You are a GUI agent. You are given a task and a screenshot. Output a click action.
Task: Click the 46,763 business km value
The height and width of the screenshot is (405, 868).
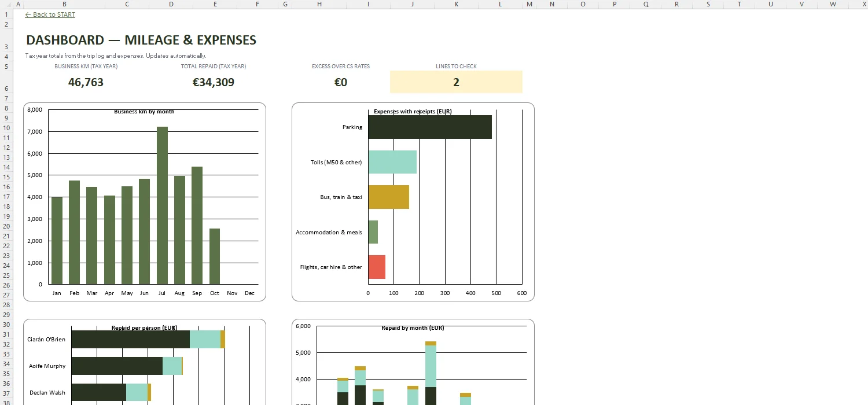(x=86, y=82)
